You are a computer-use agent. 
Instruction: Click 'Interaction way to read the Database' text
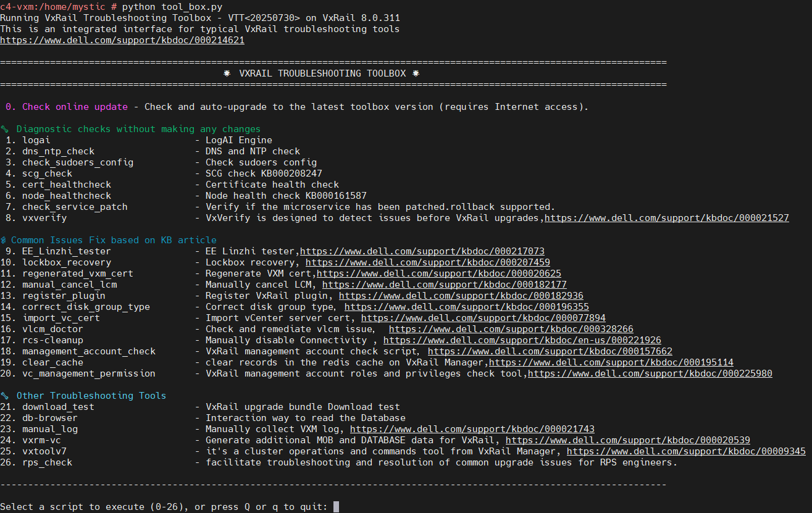tap(306, 418)
